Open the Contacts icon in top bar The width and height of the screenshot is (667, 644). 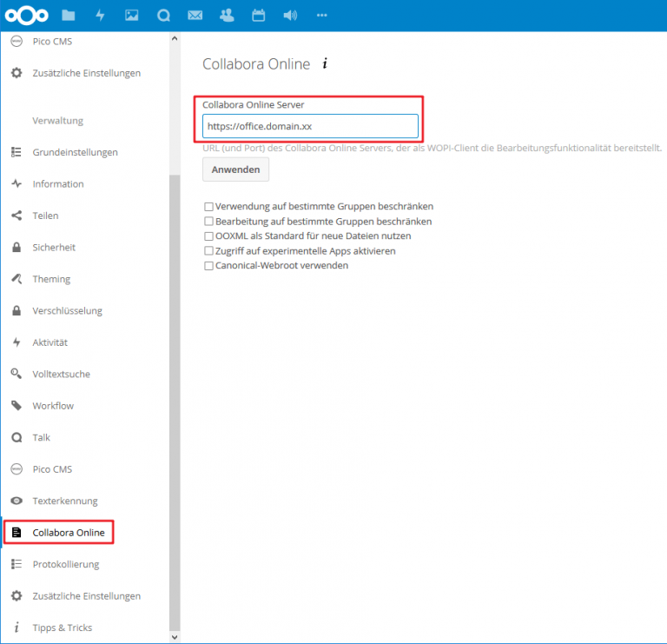tap(227, 15)
